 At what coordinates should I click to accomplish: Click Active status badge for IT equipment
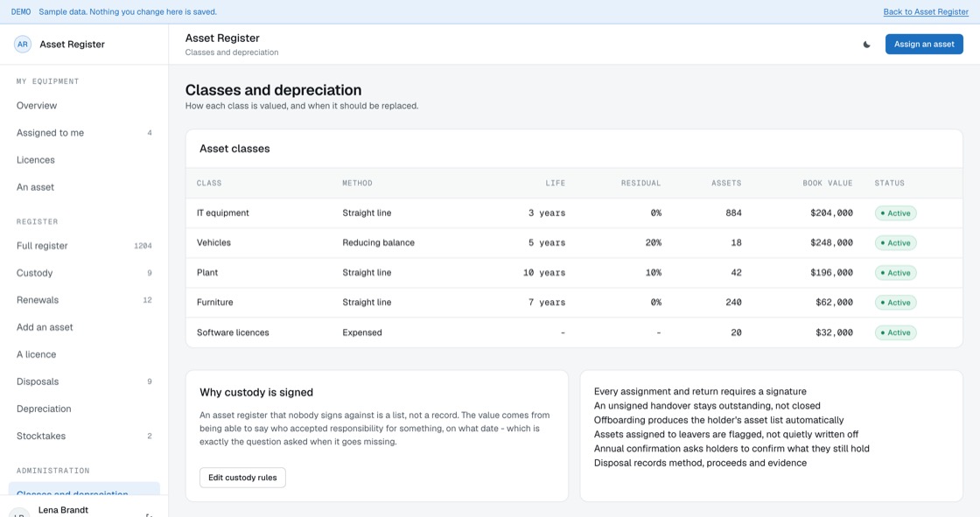[896, 213]
